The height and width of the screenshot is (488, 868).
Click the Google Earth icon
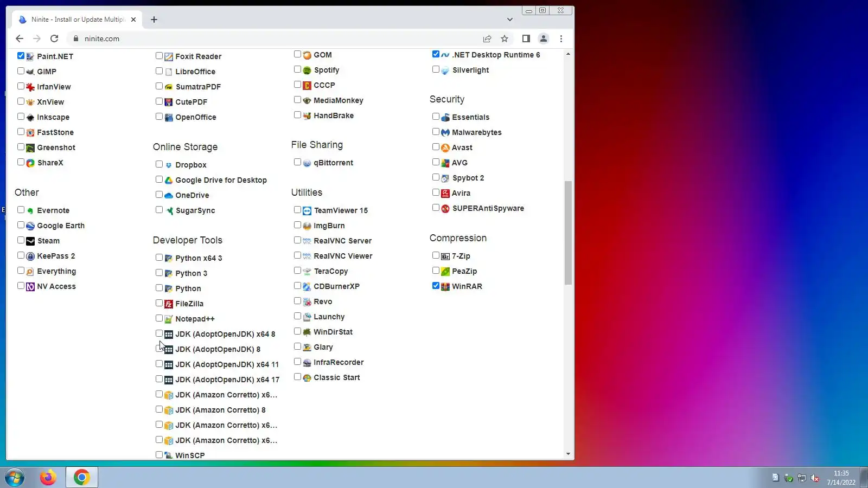pos(30,226)
